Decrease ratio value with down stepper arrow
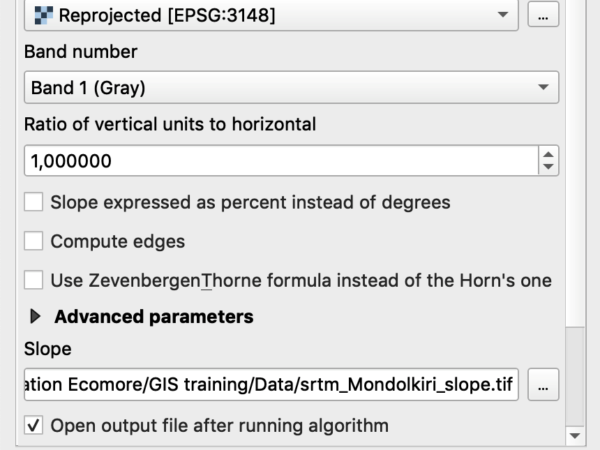Screen dimensions: 600x450 click(548, 167)
